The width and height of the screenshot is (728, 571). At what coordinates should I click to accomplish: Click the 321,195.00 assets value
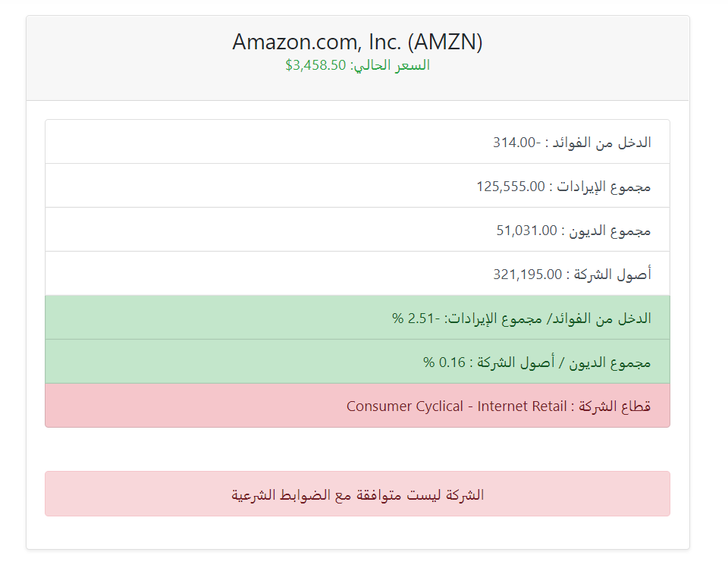click(528, 275)
